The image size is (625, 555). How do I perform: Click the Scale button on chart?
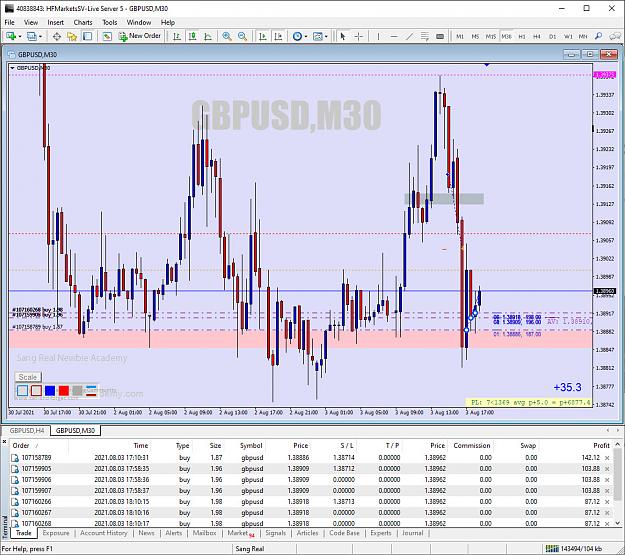click(28, 377)
